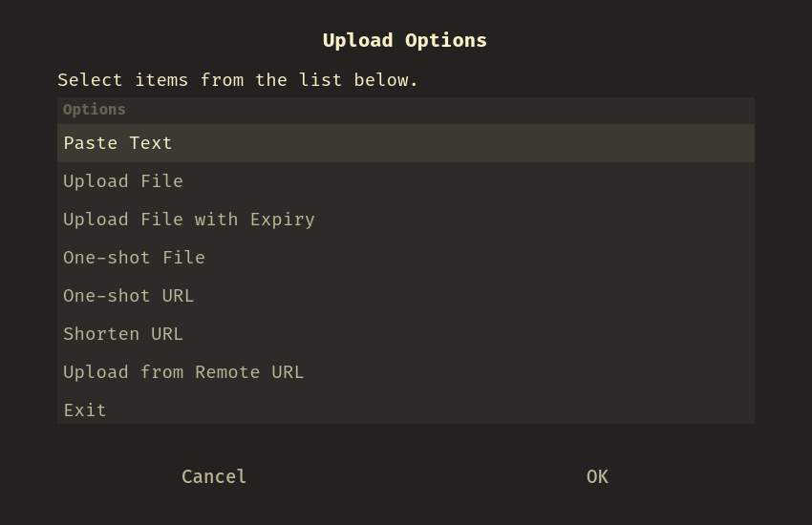
Task: Select Upload from Remote URL
Action: [x=405, y=373]
